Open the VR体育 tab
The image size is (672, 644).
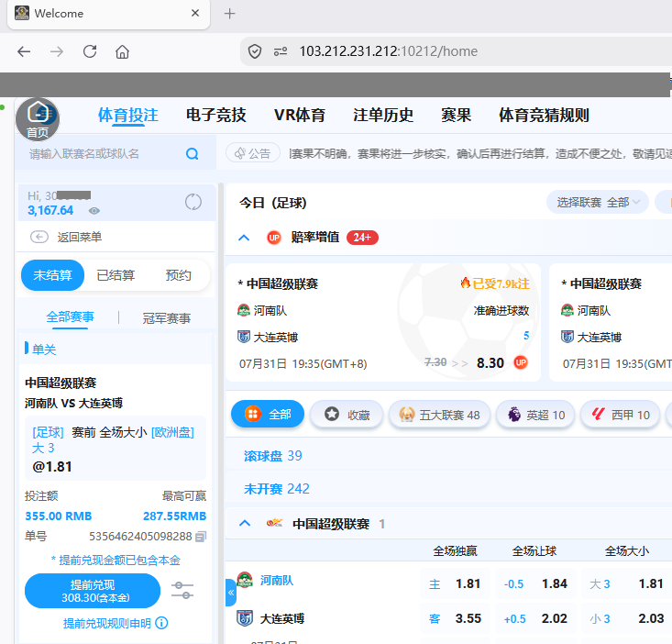[300, 115]
